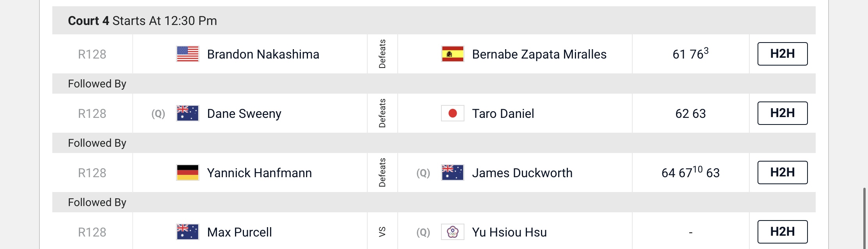
Task: Open H2H for Sweeny vs Daniel
Action: point(783,113)
